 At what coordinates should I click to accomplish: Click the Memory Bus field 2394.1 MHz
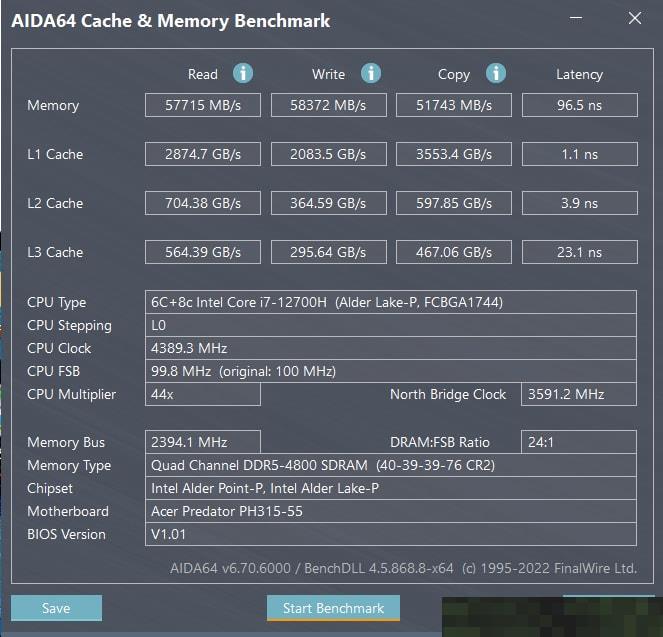click(203, 442)
